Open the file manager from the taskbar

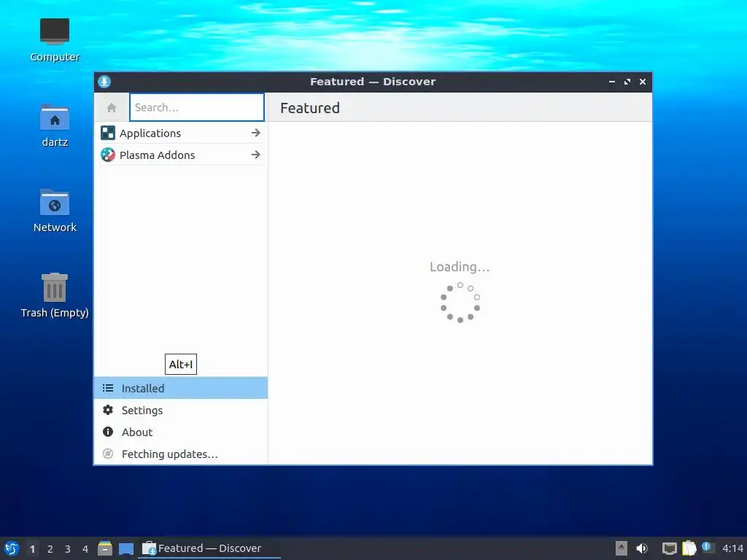tap(105, 548)
